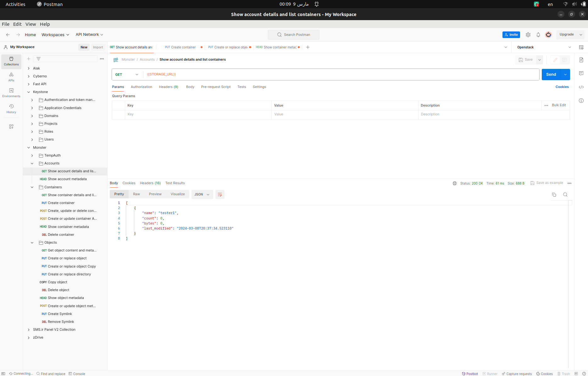Screen dimensions: 588x376
Task: Expand the TempAuth folder
Action: (32, 156)
